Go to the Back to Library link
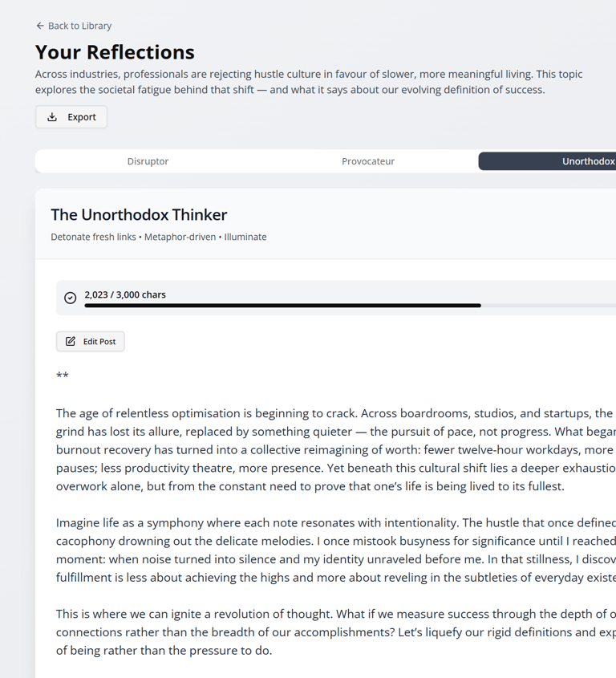616x678 pixels. click(79, 26)
